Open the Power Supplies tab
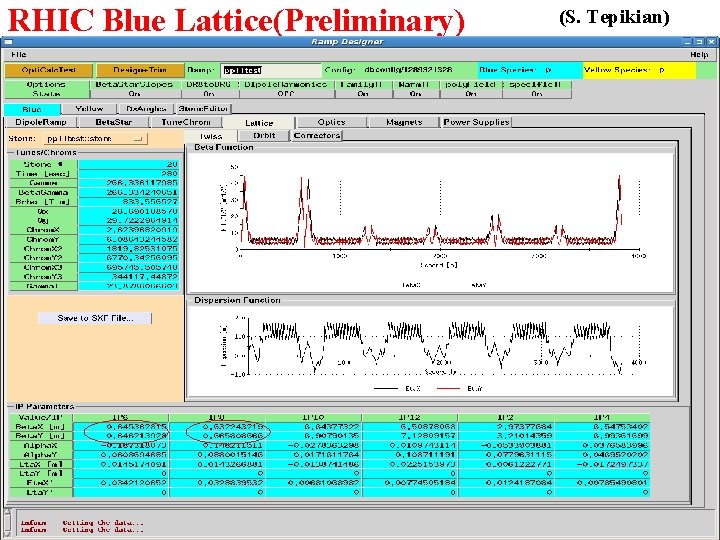Image resolution: width=720 pixels, height=540 pixels. 477,122
